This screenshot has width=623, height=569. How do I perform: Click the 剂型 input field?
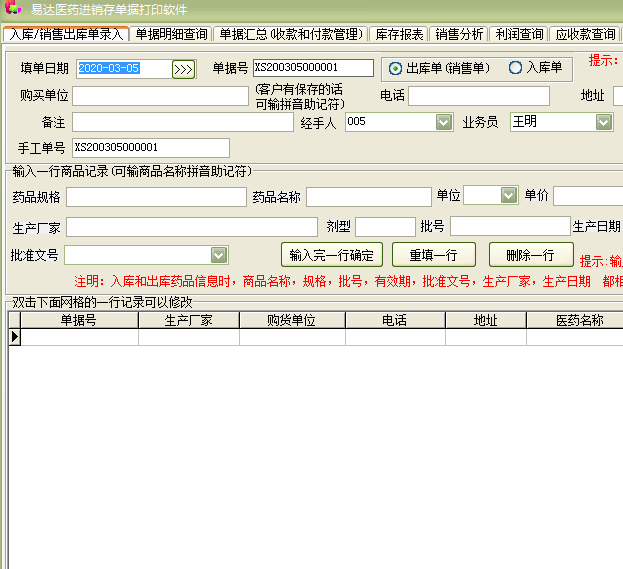(x=385, y=227)
